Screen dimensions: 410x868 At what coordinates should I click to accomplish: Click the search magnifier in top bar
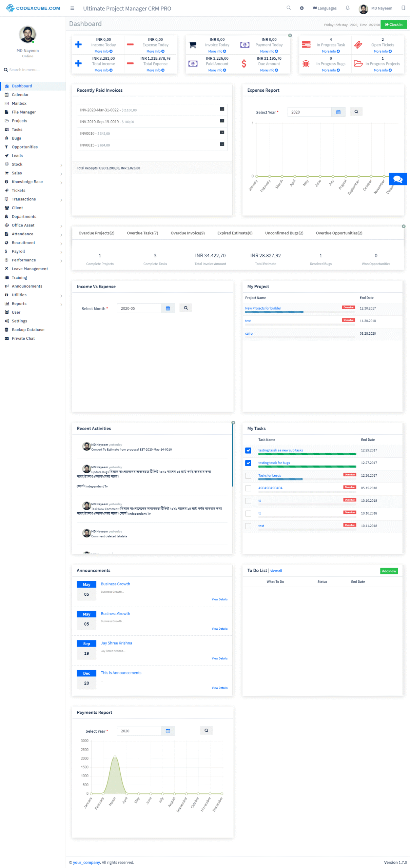(289, 8)
